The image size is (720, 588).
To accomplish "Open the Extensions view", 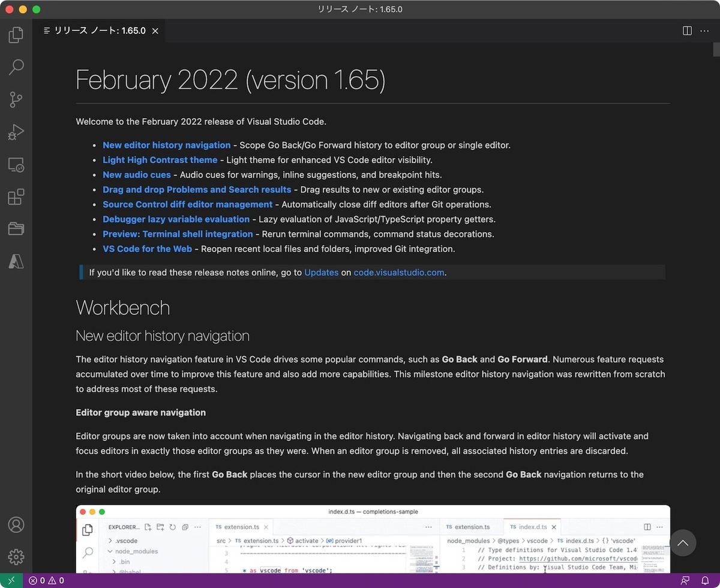I will (x=16, y=196).
